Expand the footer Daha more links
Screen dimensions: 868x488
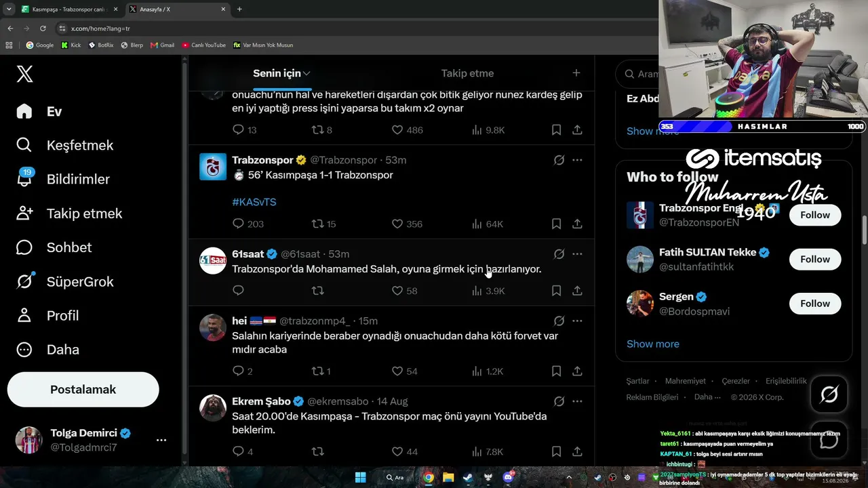pos(707,396)
